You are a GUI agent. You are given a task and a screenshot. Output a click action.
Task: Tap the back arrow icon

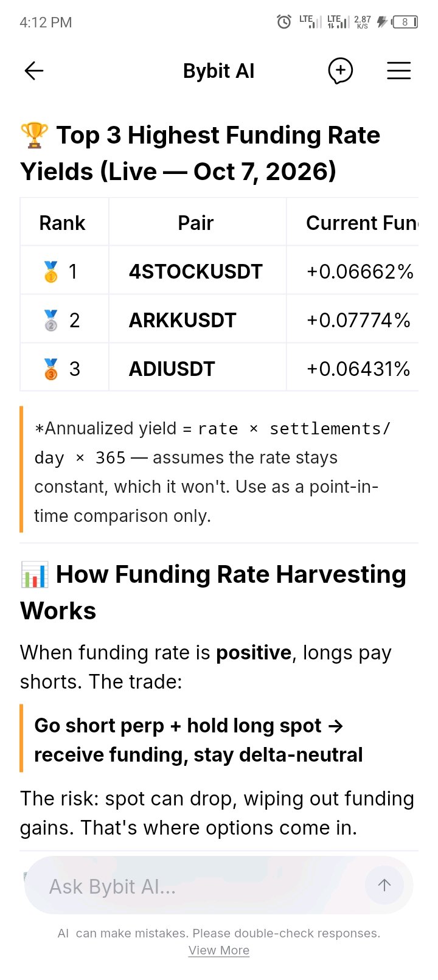(x=34, y=71)
